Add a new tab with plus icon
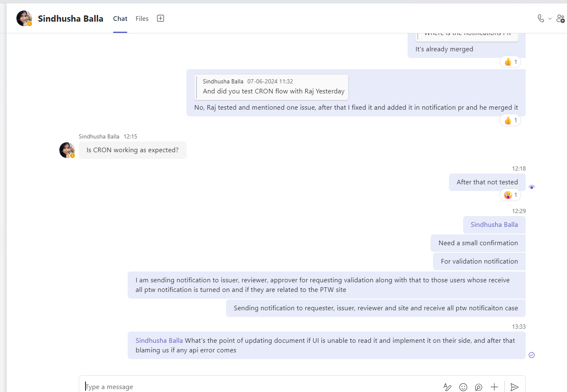567x392 pixels. (x=160, y=18)
